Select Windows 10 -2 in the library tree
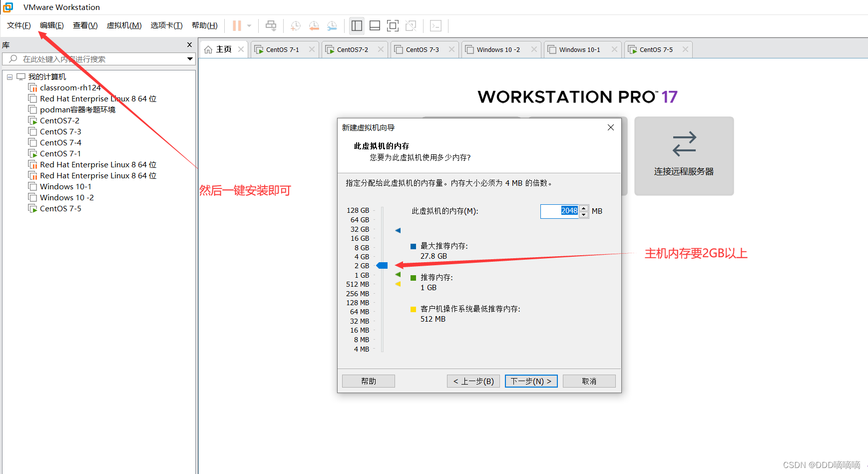This screenshot has height=474, width=868. click(x=67, y=197)
